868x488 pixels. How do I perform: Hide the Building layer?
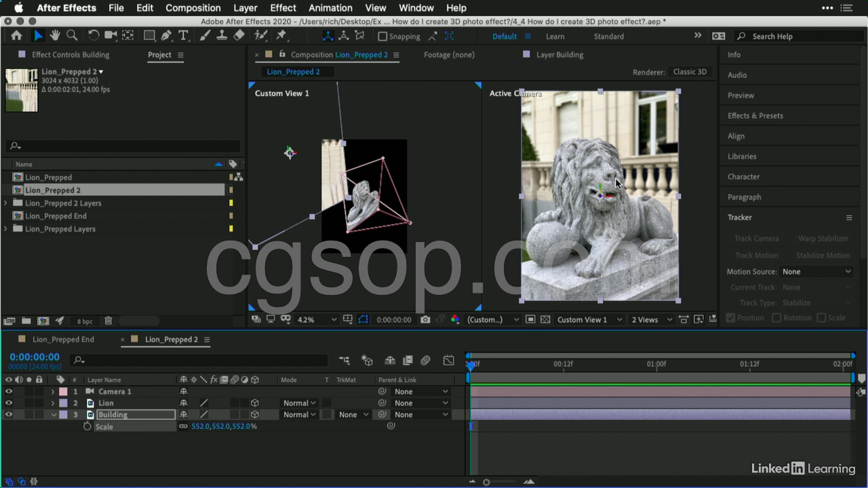coord(9,415)
